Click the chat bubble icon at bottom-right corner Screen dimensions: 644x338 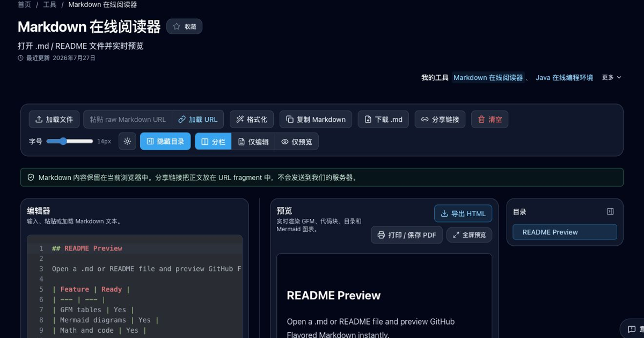pos(631,328)
